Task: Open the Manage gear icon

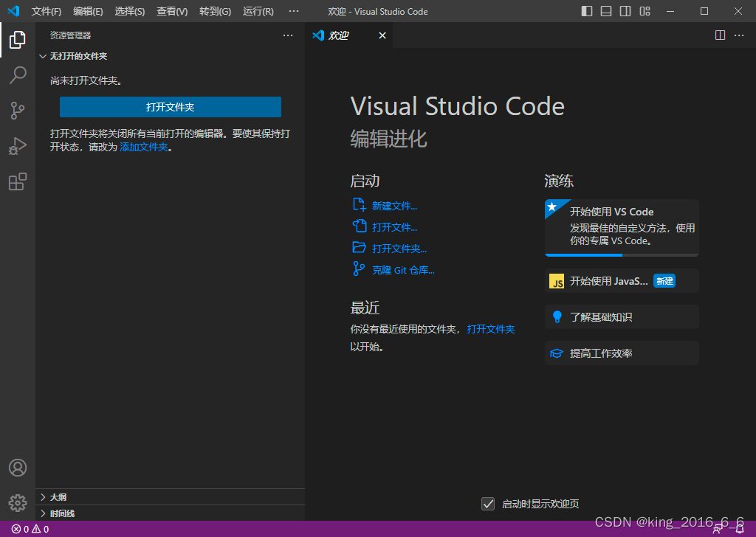Action: (18, 503)
